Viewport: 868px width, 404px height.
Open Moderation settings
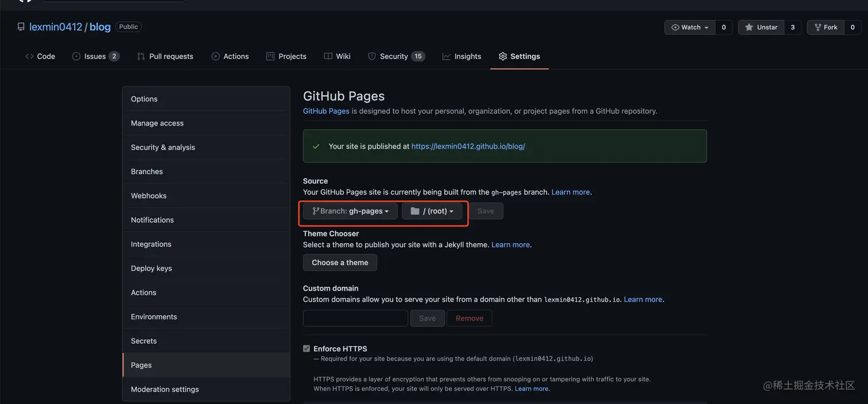tap(206, 389)
